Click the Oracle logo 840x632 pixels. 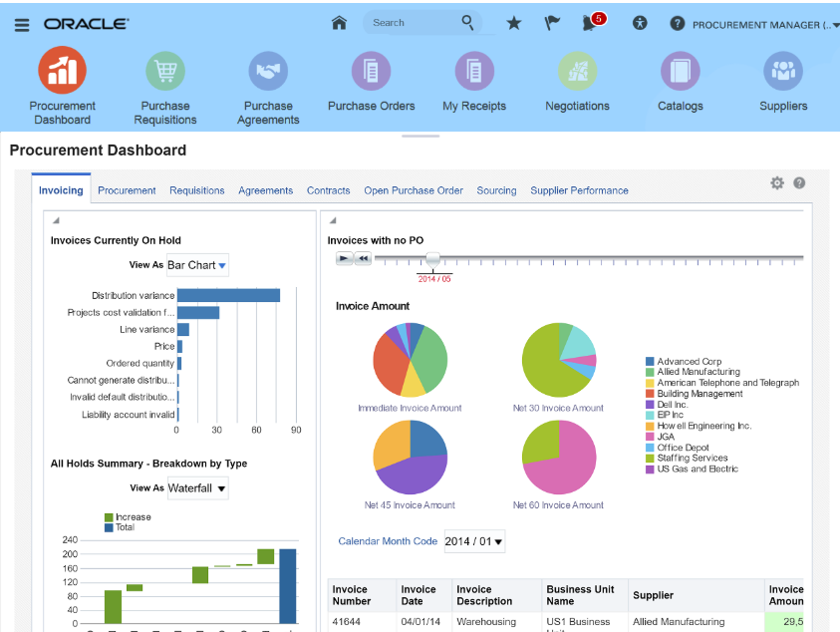point(86,24)
